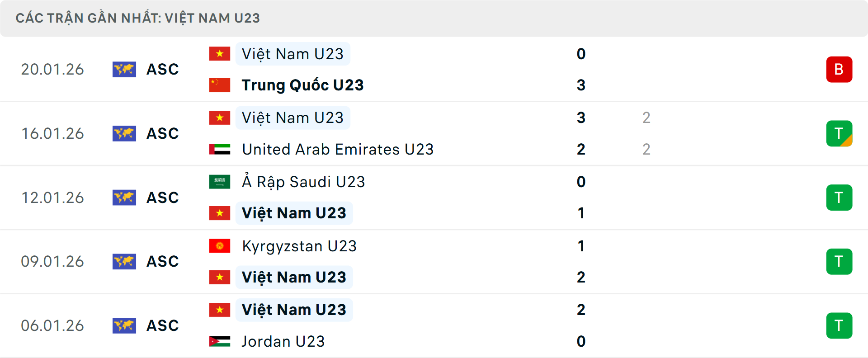Viewport: 868px width, 358px height.
Task: Open the Việt Nam U23 team page from the header
Action: 212,18
